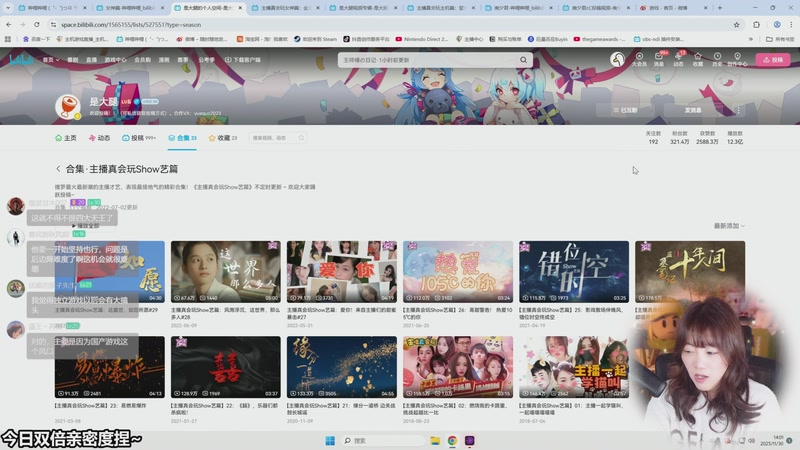Open video thumbnail 缘分一道桥

coord(341,367)
